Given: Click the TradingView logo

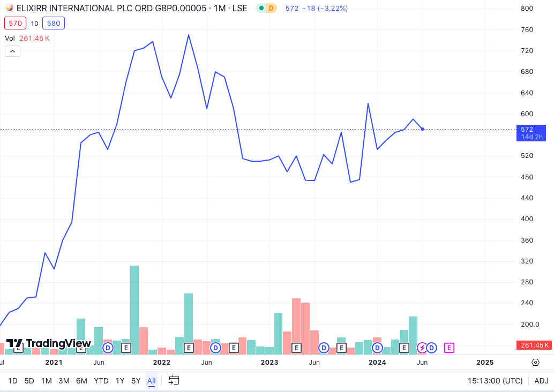Looking at the screenshot, I should coord(49,344).
